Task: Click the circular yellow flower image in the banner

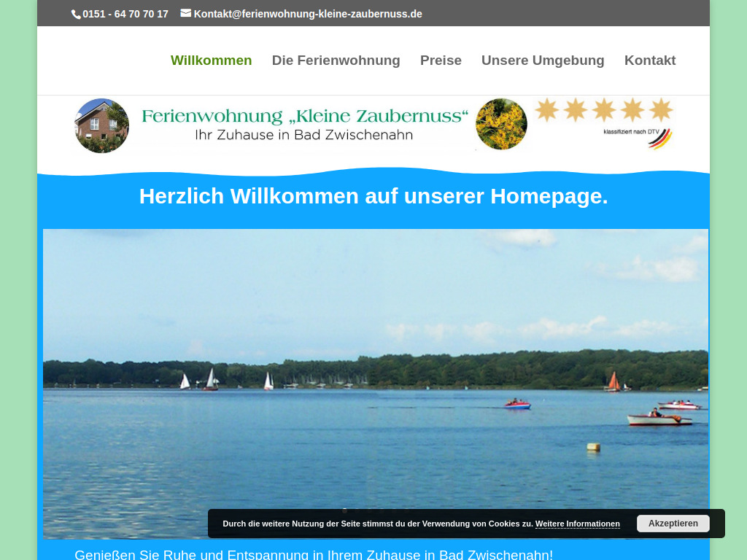Action: pos(501,123)
